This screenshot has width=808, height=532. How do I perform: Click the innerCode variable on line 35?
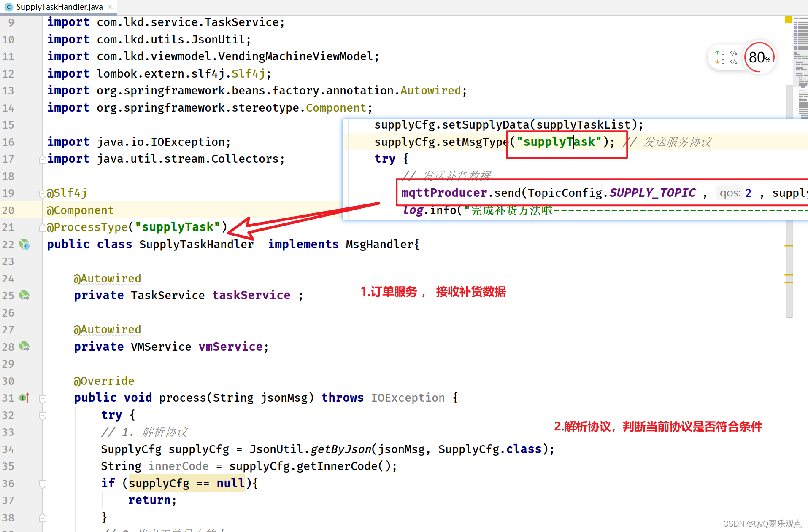tap(178, 466)
